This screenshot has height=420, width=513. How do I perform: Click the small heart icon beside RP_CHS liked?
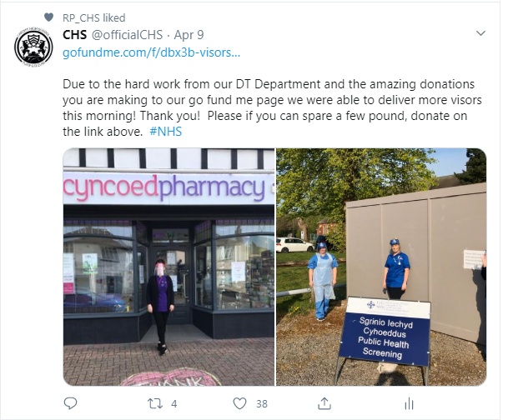[48, 17]
